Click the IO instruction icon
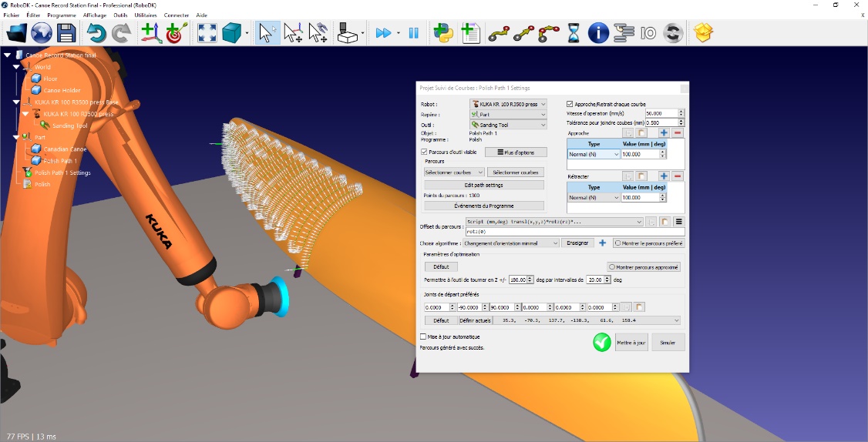The width and height of the screenshot is (868, 442). click(x=648, y=33)
